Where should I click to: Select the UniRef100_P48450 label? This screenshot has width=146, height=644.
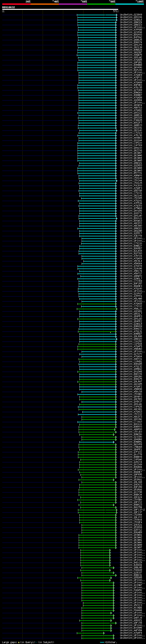[x=131, y=590]
